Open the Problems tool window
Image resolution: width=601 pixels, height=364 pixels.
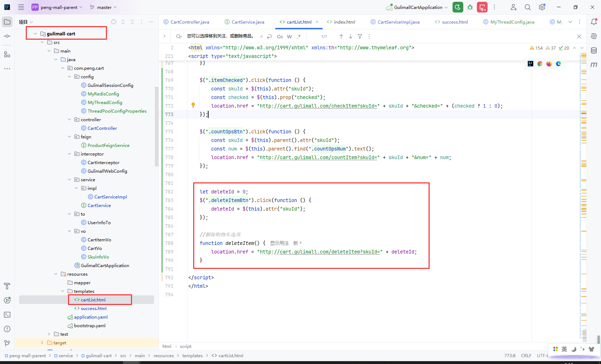coord(7,329)
